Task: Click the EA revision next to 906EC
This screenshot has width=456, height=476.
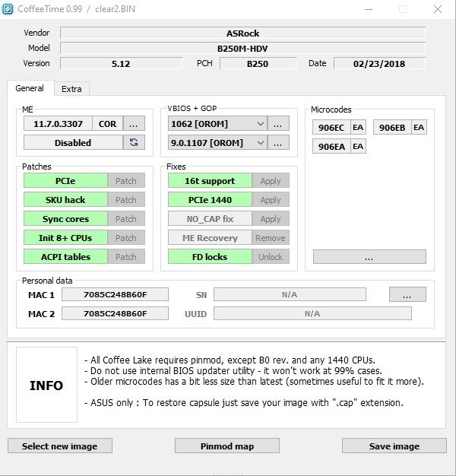Action: point(358,127)
